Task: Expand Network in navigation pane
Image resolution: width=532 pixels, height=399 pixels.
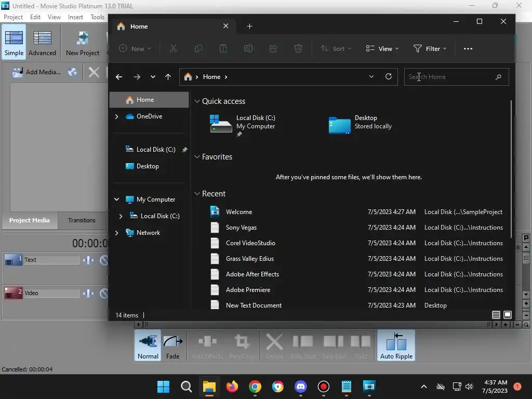Action: pos(117,233)
